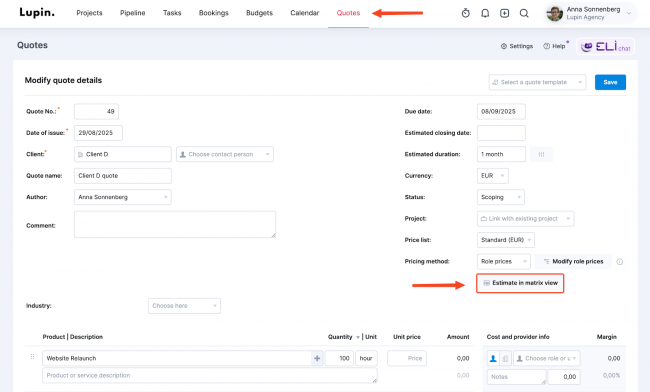The width and height of the screenshot is (650, 392).
Task: Open Budgets tab
Action: click(260, 13)
